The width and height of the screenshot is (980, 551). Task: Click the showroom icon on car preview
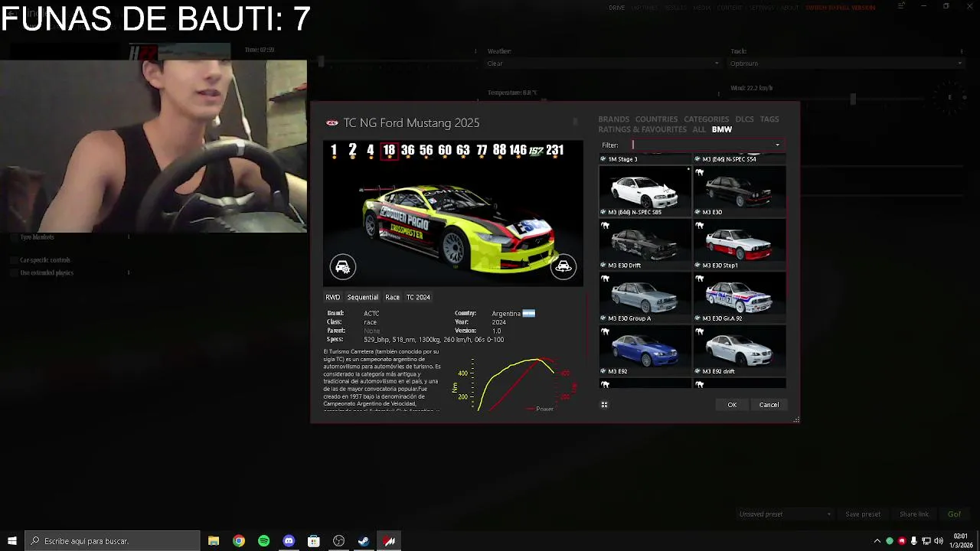(563, 266)
